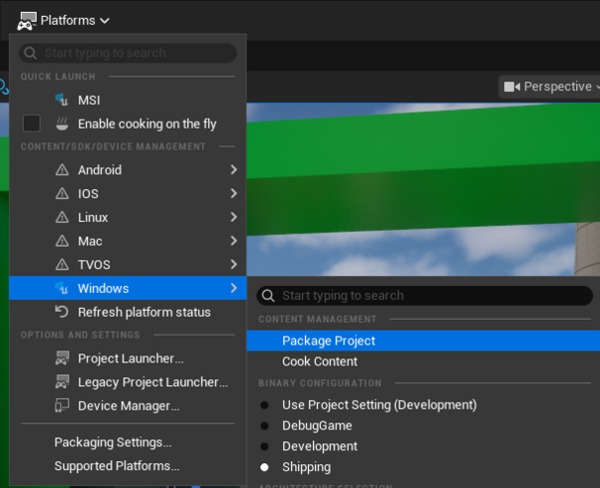Click the Windows submenu chevron
Image resolution: width=600 pixels, height=488 pixels.
tap(233, 288)
